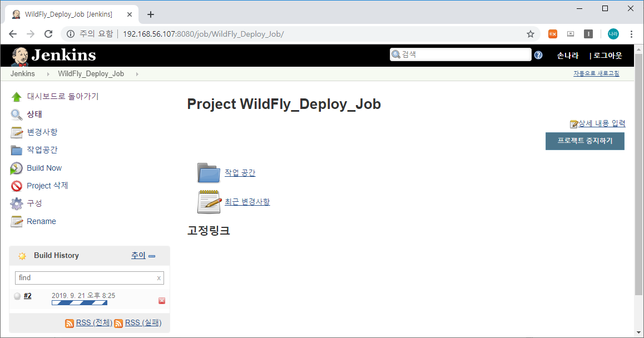Viewport: 644px width, 338px height.
Task: Click the edit-description pencil icon
Action: pos(574,123)
